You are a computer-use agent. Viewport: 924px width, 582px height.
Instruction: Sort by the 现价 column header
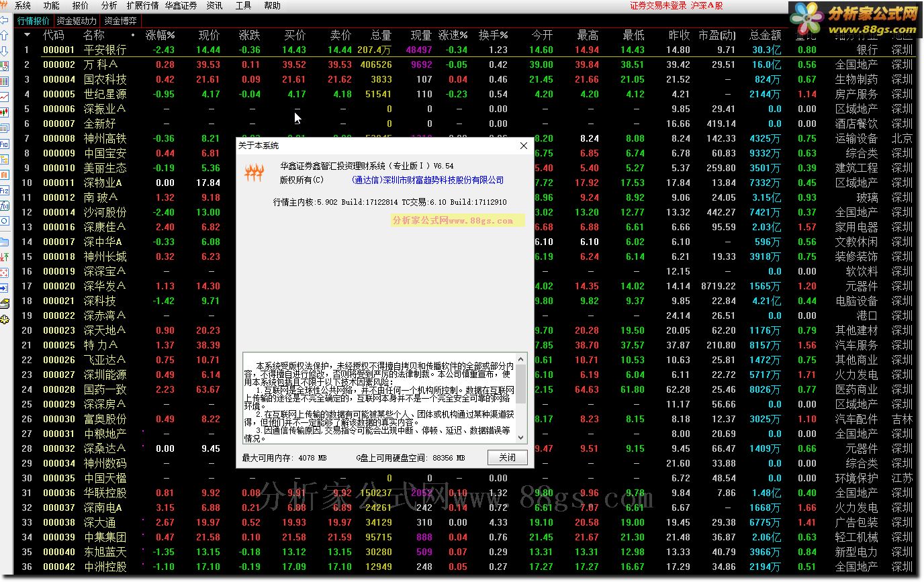209,35
